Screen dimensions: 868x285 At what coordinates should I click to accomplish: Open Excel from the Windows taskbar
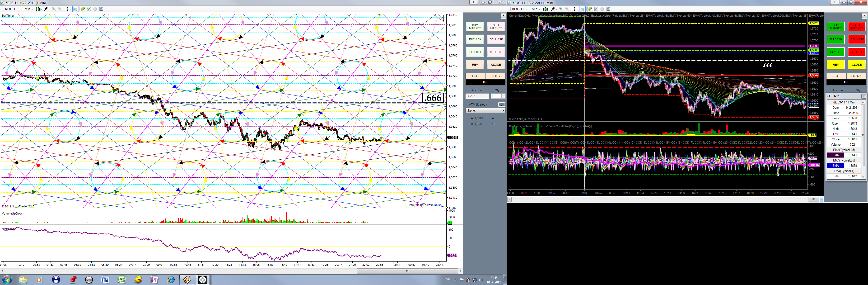click(122, 280)
